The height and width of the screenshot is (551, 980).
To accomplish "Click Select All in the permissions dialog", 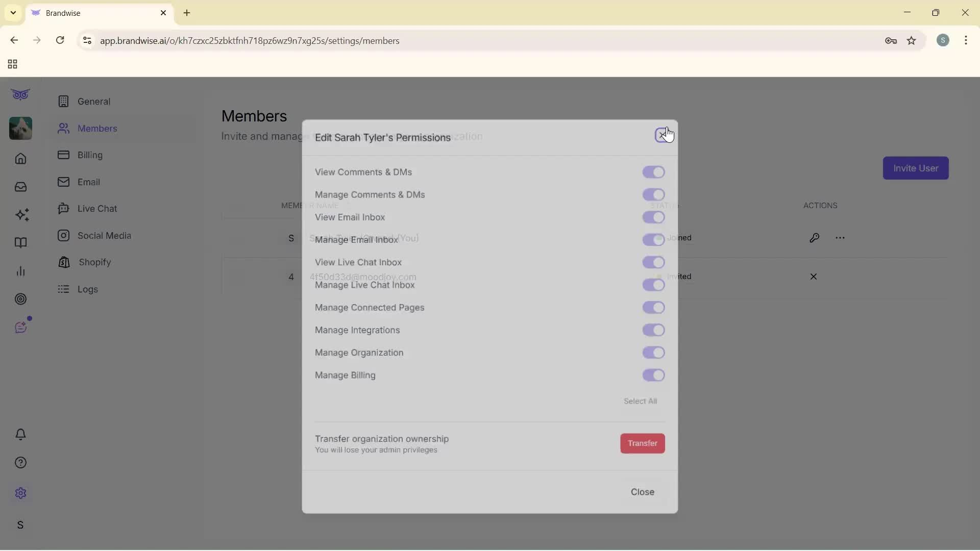I will coord(641,401).
